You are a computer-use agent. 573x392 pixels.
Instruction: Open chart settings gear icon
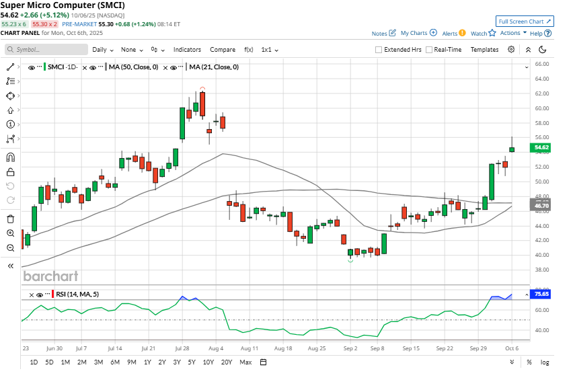point(511,49)
